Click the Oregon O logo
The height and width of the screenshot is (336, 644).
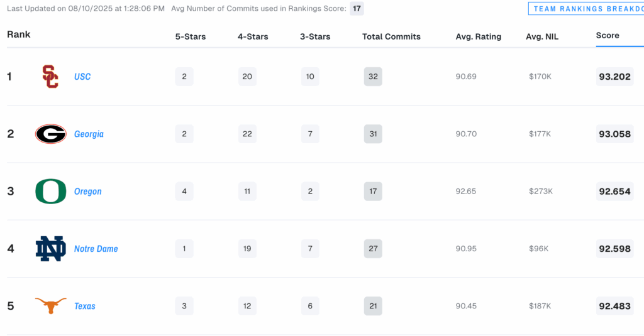click(50, 191)
